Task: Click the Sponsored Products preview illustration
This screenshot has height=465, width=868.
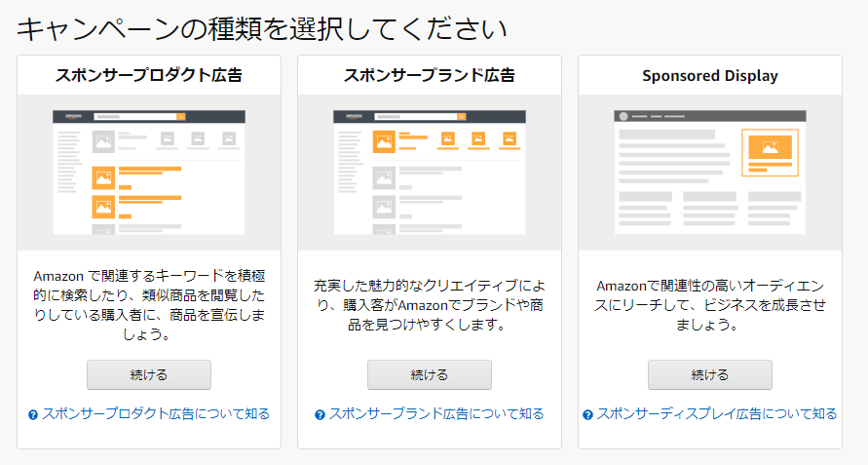Action: pyautogui.click(x=149, y=173)
